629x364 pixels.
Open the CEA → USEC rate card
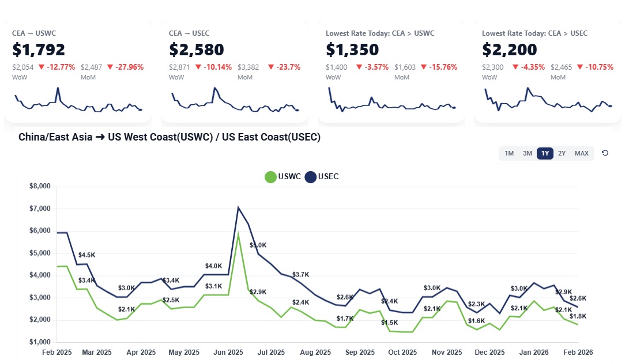(235, 50)
